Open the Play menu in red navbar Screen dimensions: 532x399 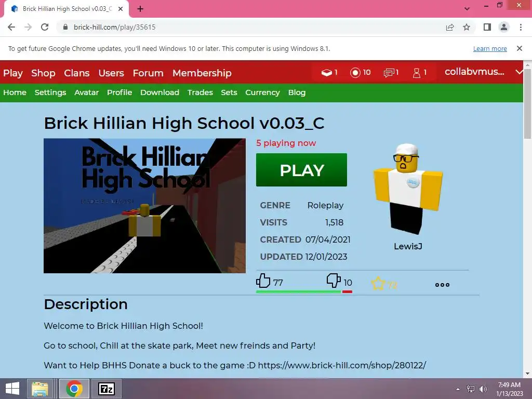[x=13, y=73]
